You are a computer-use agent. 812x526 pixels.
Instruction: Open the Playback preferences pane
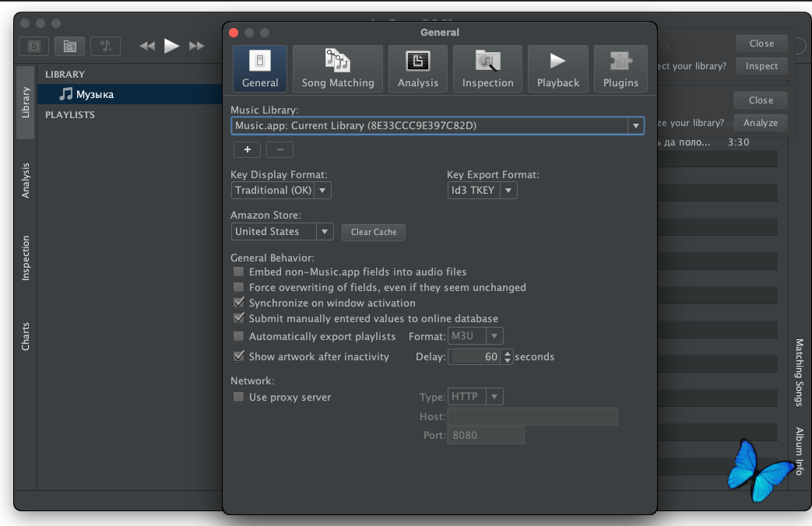point(557,69)
